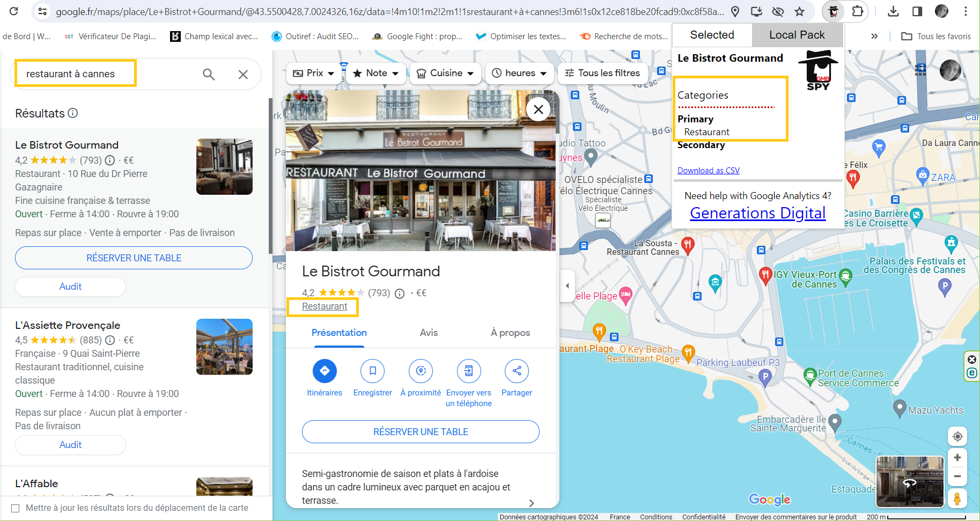Screen dimensions: 980x521
Task: Open the Downloads icon in Chrome toolbar
Action: click(x=893, y=11)
